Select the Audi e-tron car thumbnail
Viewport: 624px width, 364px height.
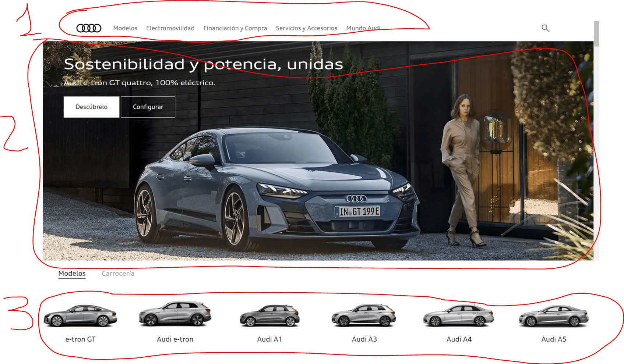(175, 314)
